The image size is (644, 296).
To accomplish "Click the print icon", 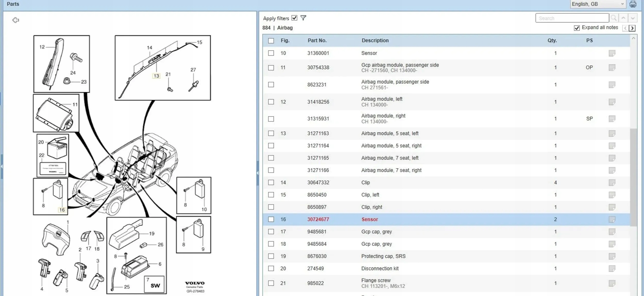I will click(x=633, y=4).
